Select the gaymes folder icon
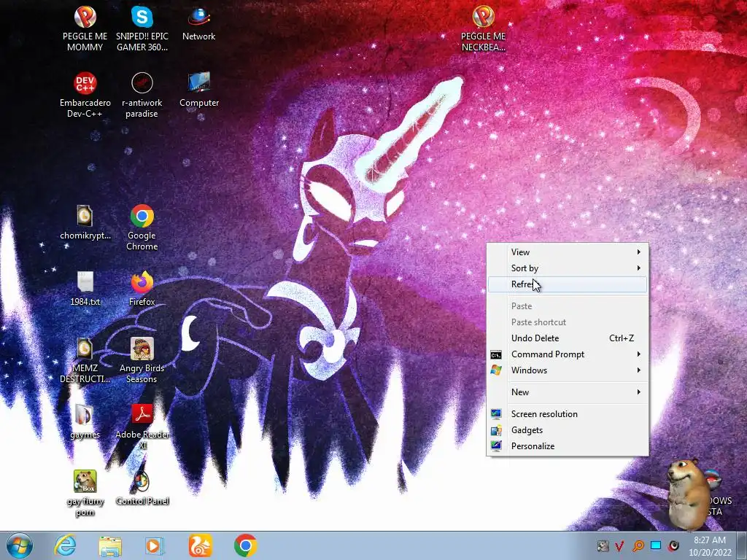The image size is (747, 560). pos(85,422)
